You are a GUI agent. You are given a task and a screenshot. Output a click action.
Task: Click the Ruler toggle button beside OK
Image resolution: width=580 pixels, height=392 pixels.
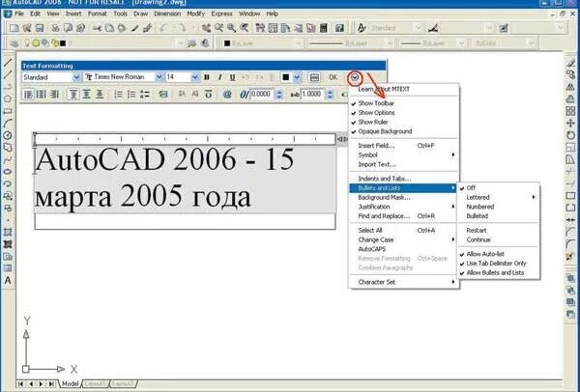coord(314,77)
